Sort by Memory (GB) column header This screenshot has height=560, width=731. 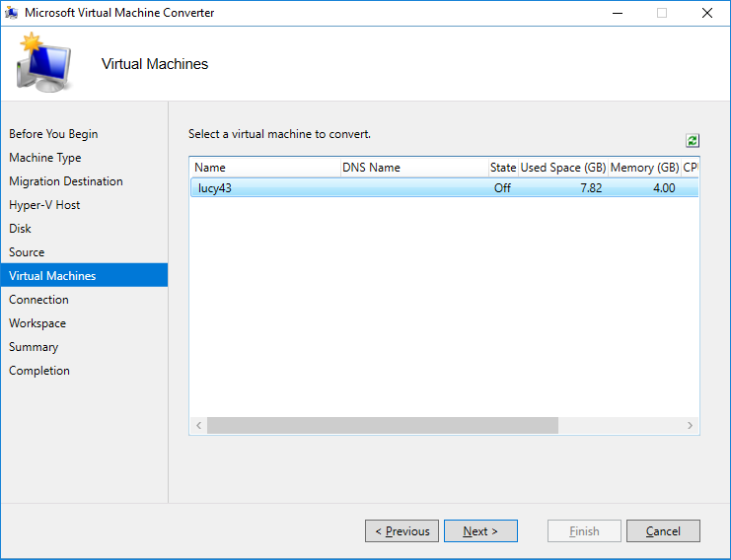pyautogui.click(x=644, y=168)
